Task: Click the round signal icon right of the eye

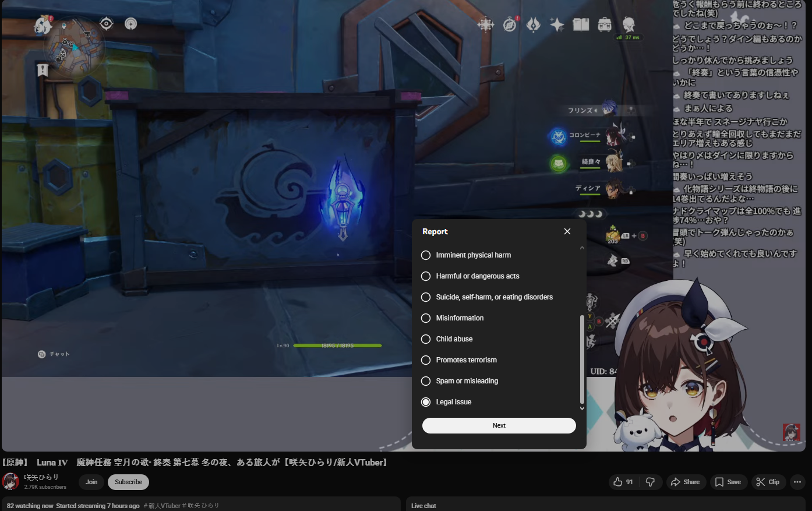Action: click(x=131, y=23)
